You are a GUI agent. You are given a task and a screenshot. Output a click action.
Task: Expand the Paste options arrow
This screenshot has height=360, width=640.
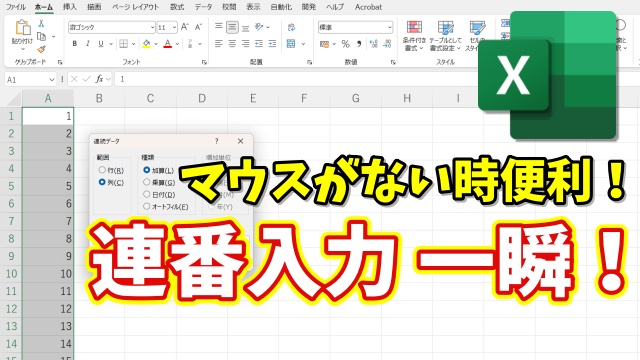coord(23,49)
